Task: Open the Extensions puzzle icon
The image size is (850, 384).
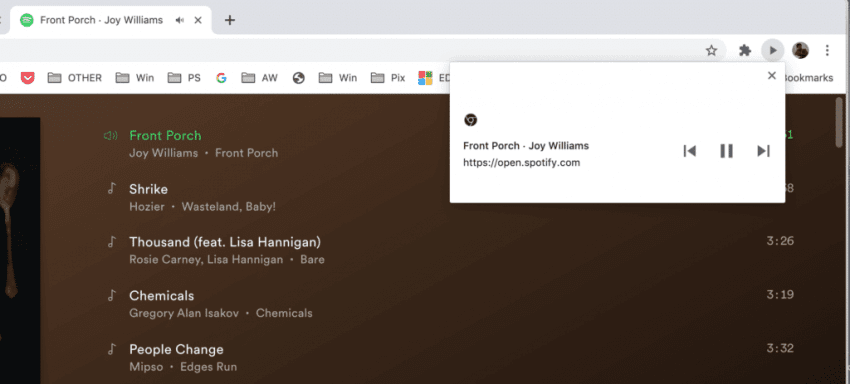Action: 745,50
